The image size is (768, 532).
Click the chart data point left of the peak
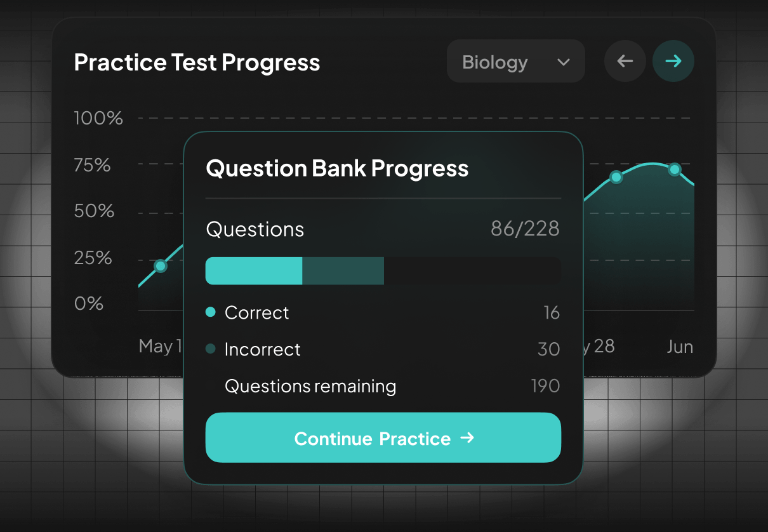[616, 178]
